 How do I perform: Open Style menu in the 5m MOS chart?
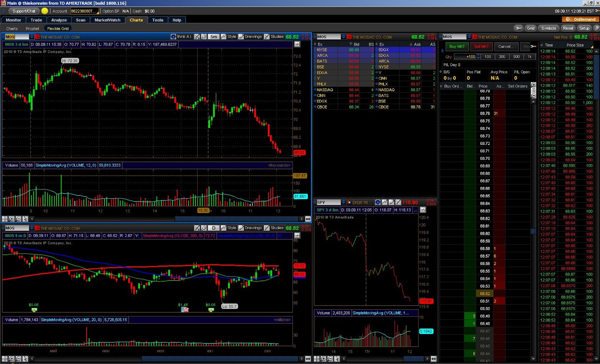tap(228, 37)
